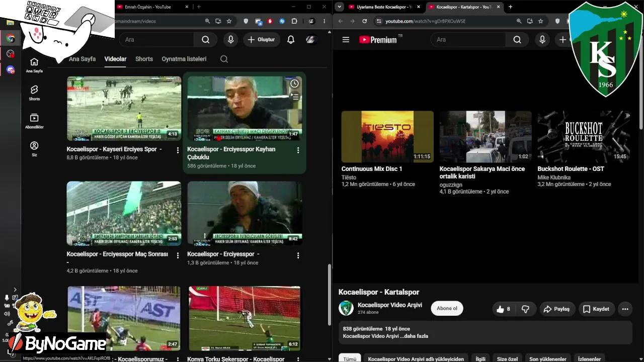
Task: Open Continuous Mix Disc 1 Tiësto thumbnail
Action: point(387,137)
